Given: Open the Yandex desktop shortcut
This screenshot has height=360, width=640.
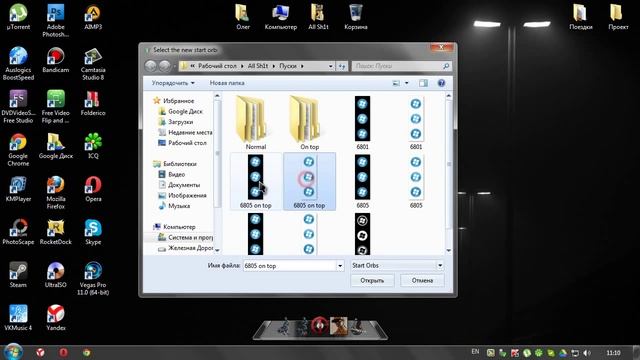Looking at the screenshot, I should tap(56, 318).
